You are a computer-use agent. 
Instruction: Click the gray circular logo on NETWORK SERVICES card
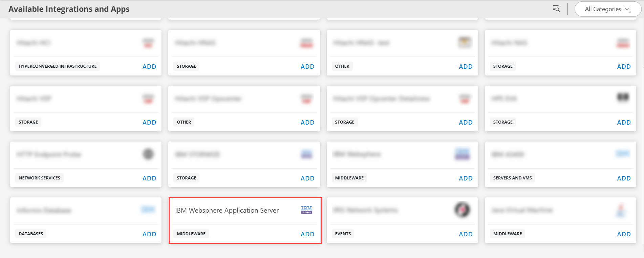coord(148,154)
